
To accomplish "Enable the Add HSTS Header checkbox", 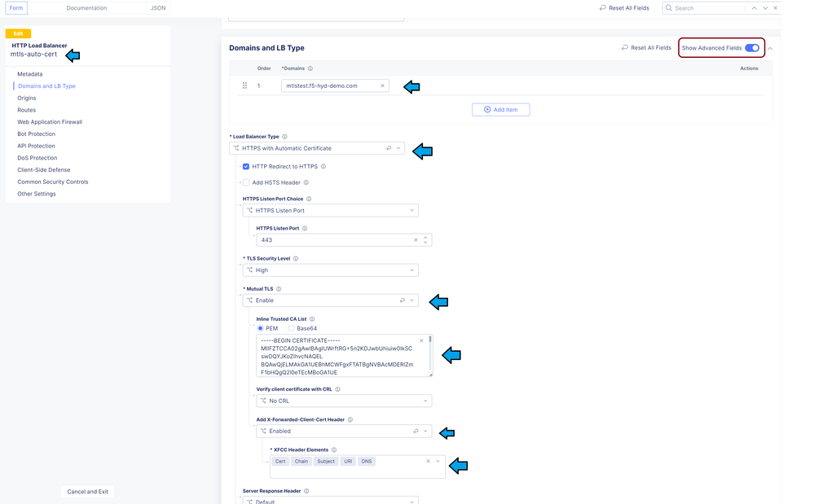I will pyautogui.click(x=246, y=182).
